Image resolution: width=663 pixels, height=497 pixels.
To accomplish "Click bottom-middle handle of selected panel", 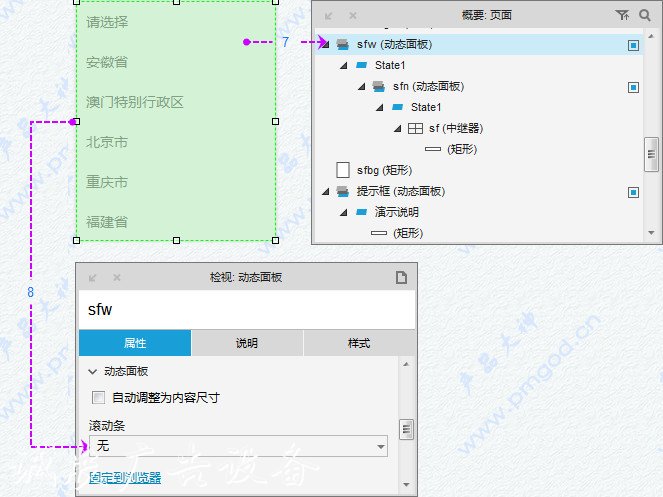I will [177, 240].
